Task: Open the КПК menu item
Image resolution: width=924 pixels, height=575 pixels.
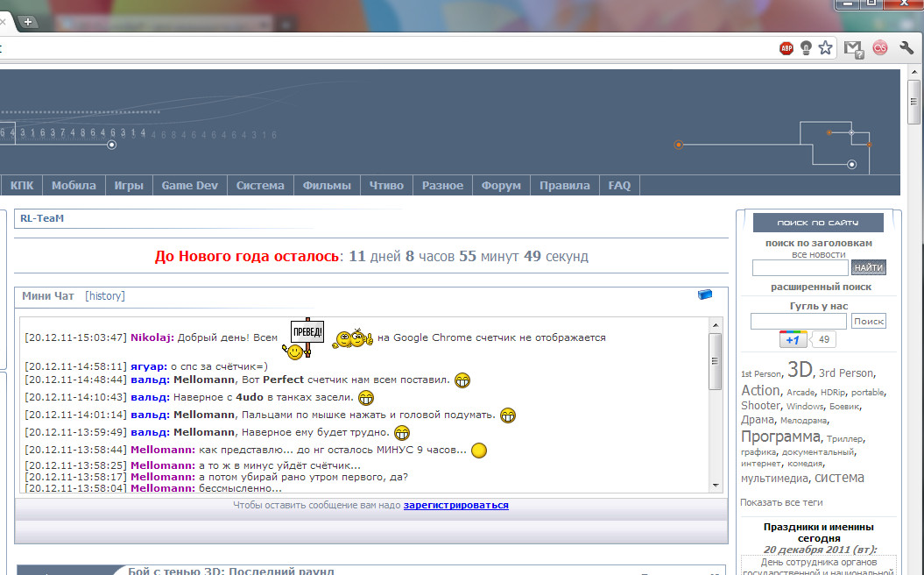Action: click(22, 185)
